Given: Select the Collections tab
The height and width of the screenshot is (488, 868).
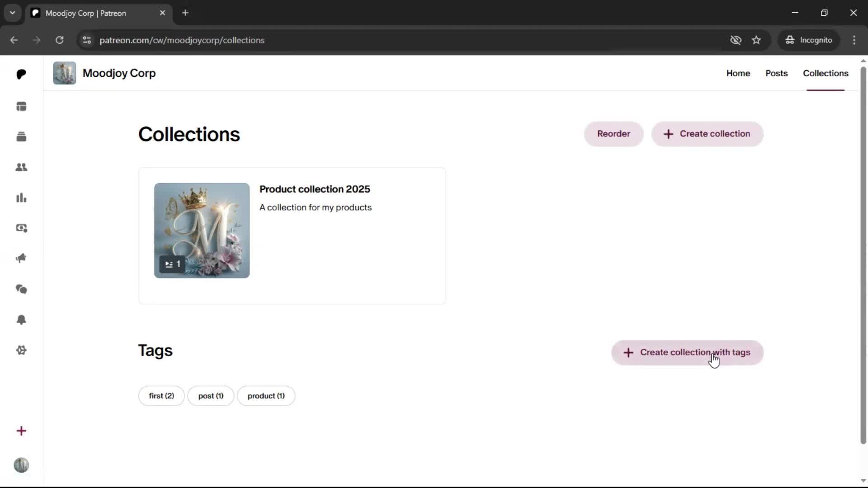Looking at the screenshot, I should pos(826,73).
